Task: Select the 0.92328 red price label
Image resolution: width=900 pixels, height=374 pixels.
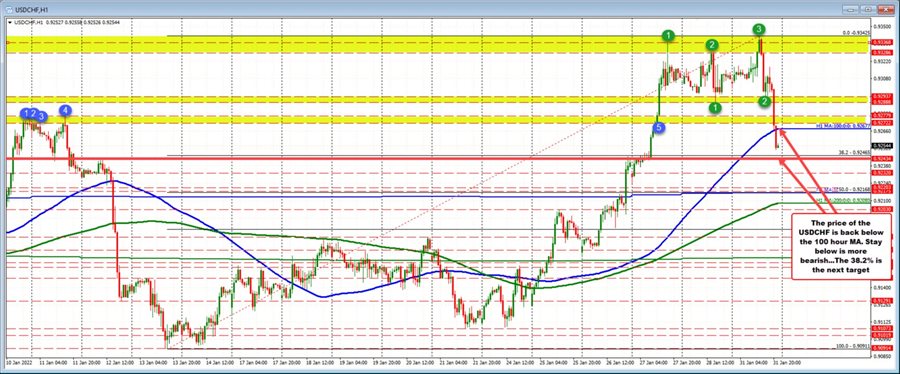Action: tap(881, 172)
